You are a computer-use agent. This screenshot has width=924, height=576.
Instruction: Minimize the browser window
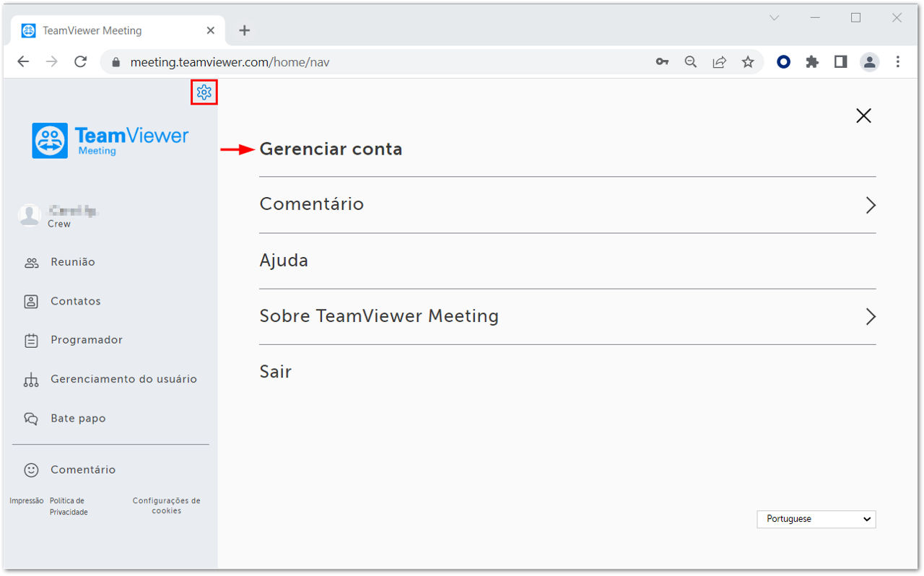coord(815,18)
